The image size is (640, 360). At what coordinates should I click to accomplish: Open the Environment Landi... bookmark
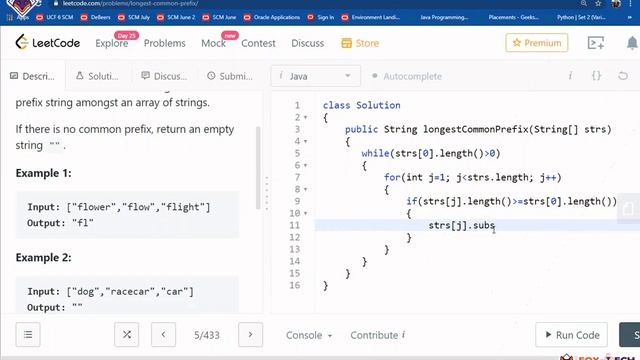(x=371, y=17)
